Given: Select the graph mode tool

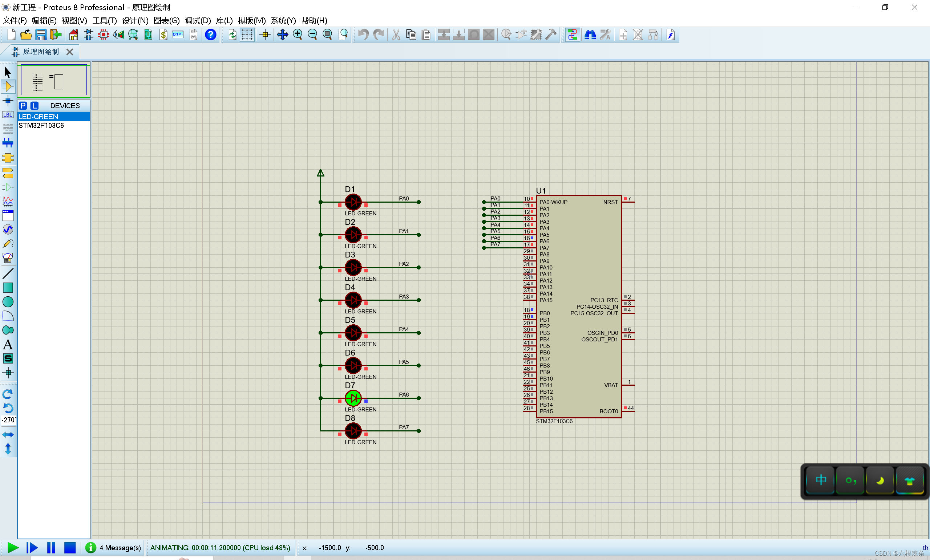Looking at the screenshot, I should tap(8, 201).
